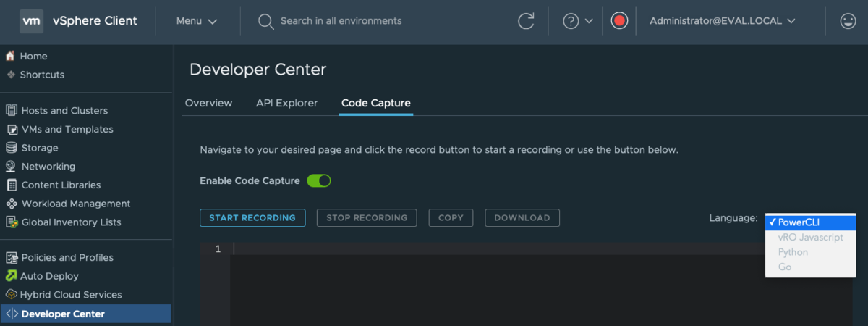Image resolution: width=868 pixels, height=326 pixels.
Task: Click the Networking globe icon
Action: pyautogui.click(x=11, y=167)
